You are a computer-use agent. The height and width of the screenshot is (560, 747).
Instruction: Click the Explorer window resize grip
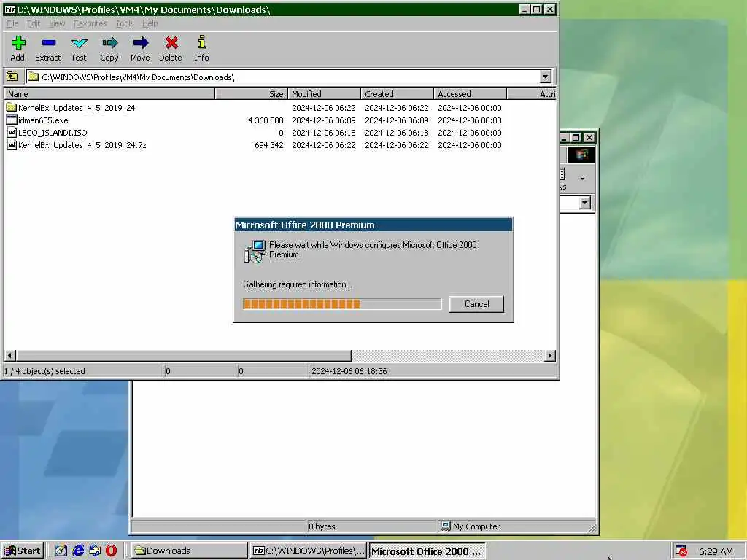point(592,528)
